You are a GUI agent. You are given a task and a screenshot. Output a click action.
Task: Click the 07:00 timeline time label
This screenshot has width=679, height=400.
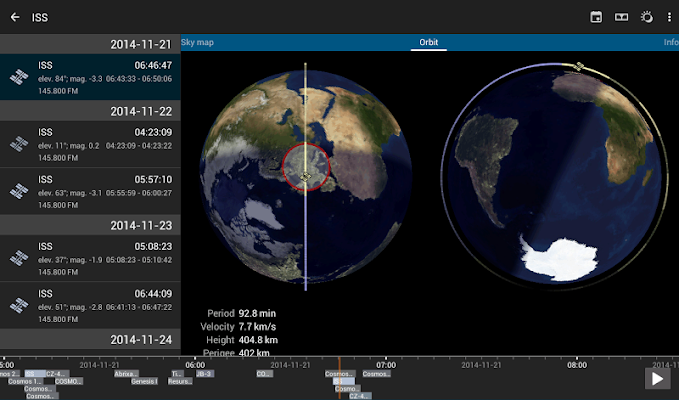coord(386,365)
